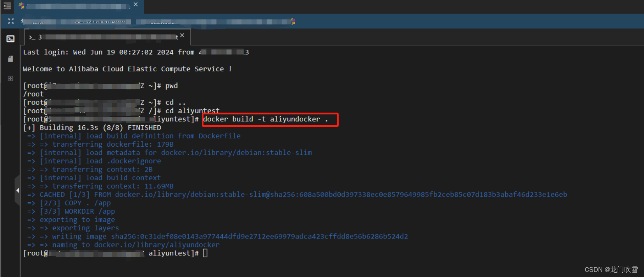The image size is (644, 277).
Task: Click '[internal] load .dockerignore' line
Action: pos(94,161)
